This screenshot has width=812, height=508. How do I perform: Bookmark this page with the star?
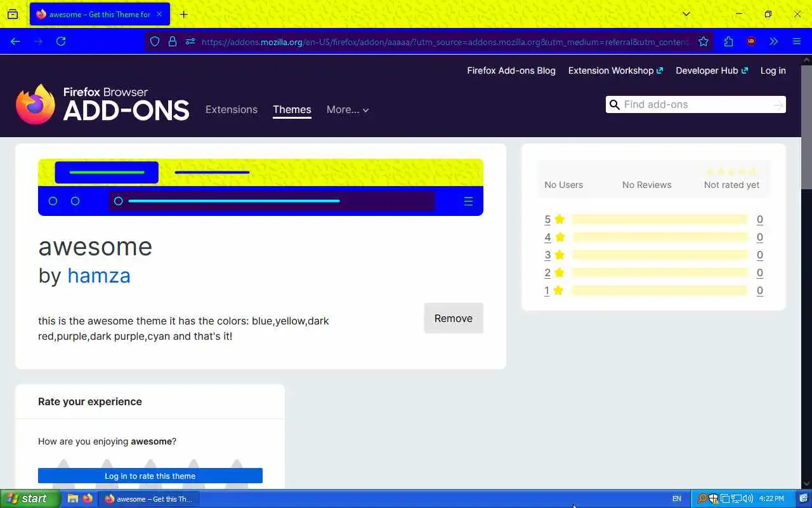coord(704,42)
